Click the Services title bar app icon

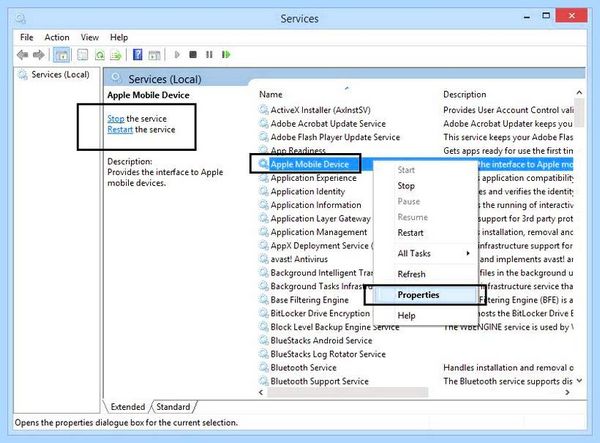21,18
